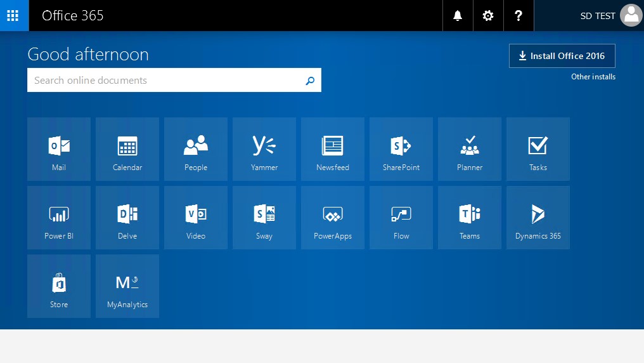Open the PowerApps tile
This screenshot has height=363, width=644.
pyautogui.click(x=333, y=218)
